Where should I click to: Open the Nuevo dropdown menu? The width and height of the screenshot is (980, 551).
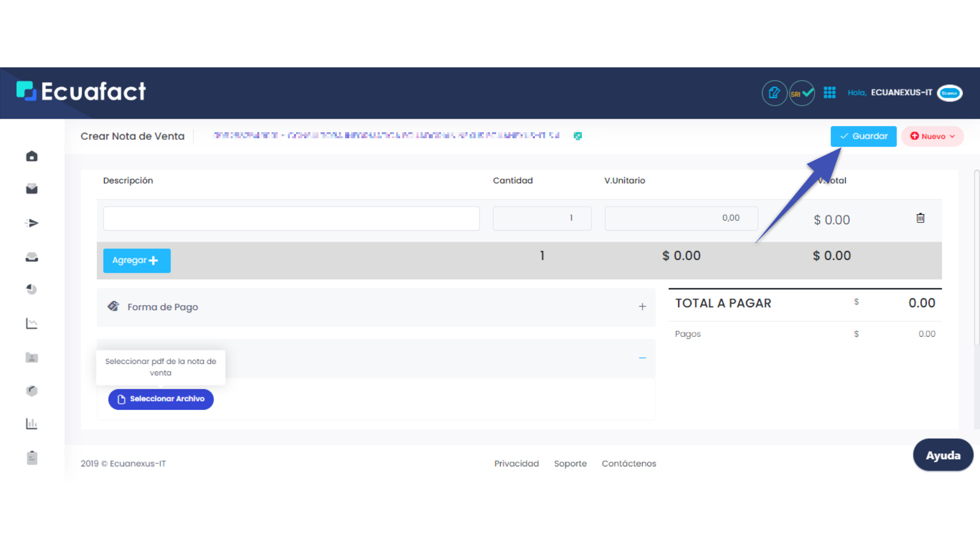click(932, 136)
